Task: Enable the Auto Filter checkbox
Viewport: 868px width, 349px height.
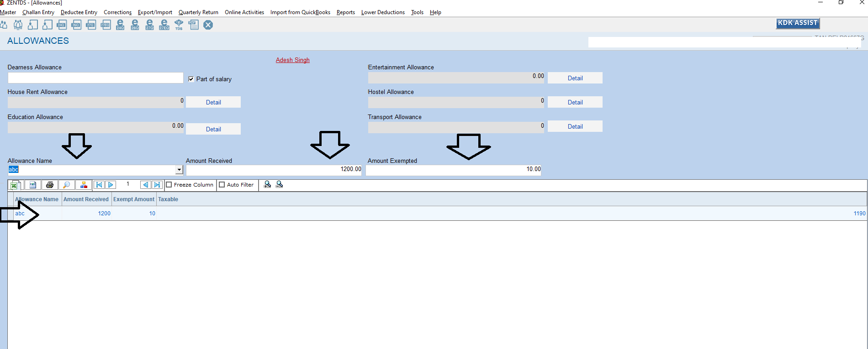Action: pos(222,185)
